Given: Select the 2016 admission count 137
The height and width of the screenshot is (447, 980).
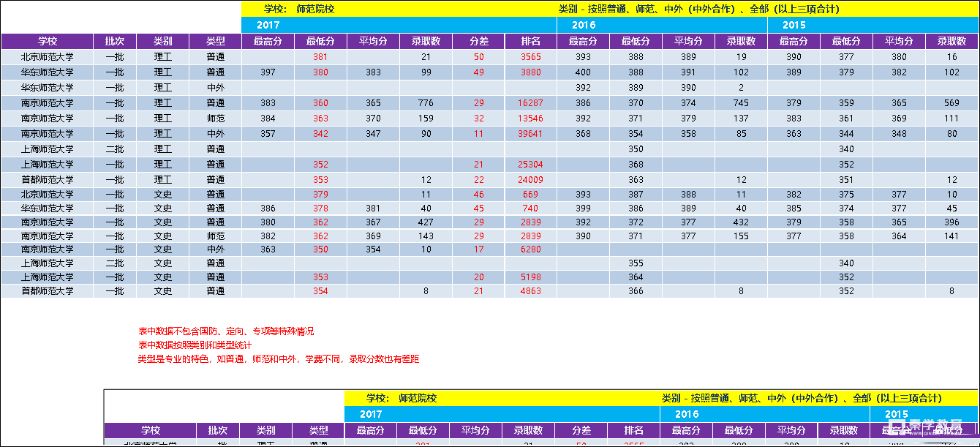Looking at the screenshot, I should click(x=741, y=119).
